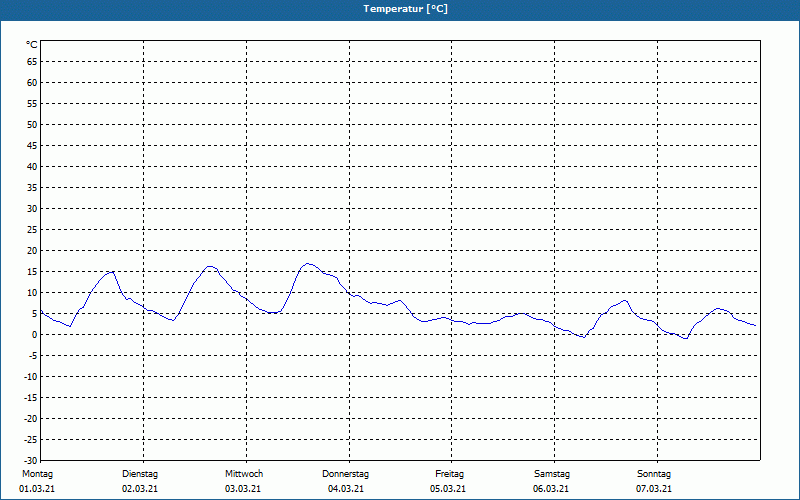
Task: Click the Wednesday temperature peak on the curve
Action: pos(308,264)
